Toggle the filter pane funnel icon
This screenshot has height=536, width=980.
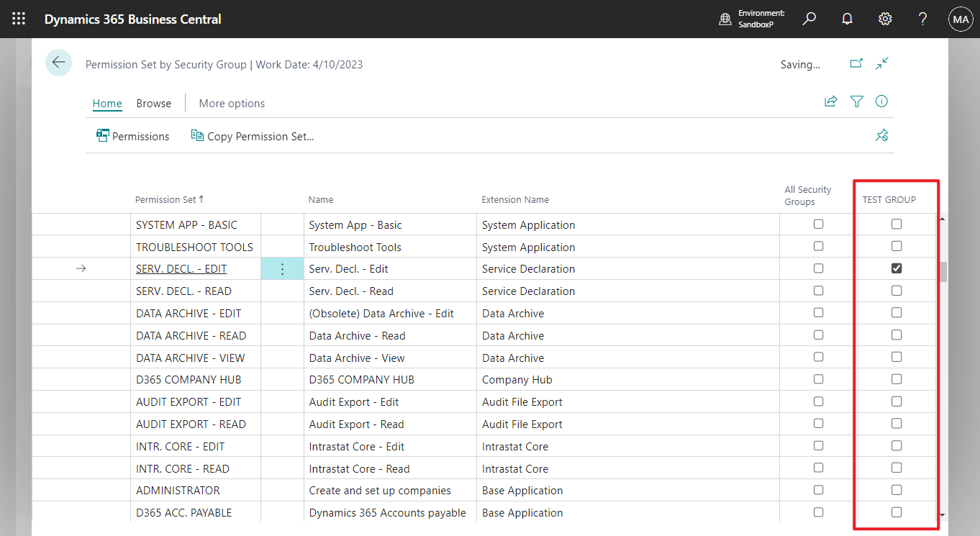(x=856, y=101)
